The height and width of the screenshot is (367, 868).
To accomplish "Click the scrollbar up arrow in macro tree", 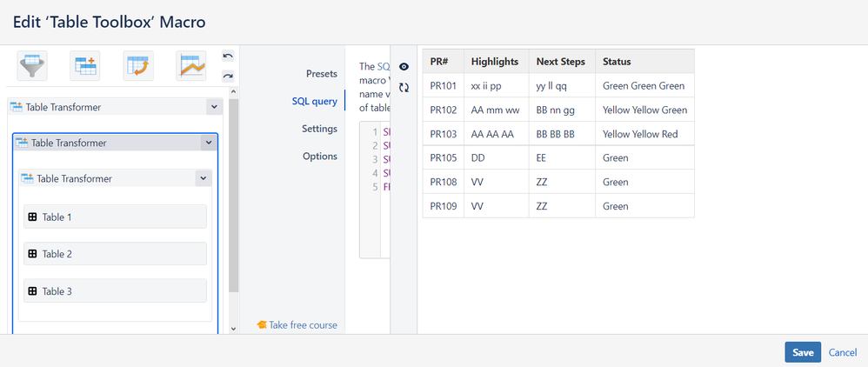I will (234, 92).
